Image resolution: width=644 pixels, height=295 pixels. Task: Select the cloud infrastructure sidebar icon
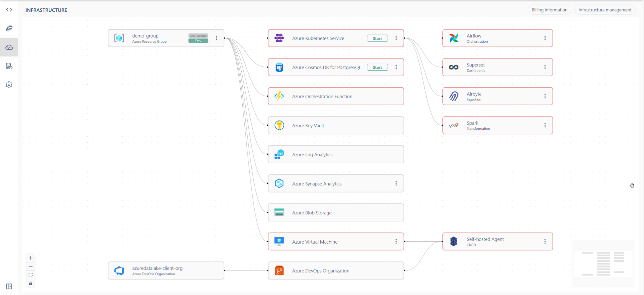[x=9, y=47]
